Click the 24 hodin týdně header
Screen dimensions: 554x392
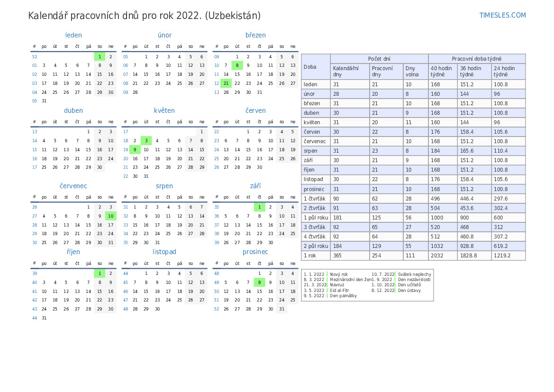click(508, 71)
